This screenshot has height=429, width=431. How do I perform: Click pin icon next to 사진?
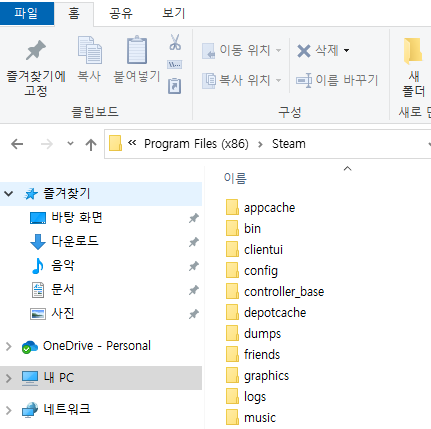(x=194, y=314)
